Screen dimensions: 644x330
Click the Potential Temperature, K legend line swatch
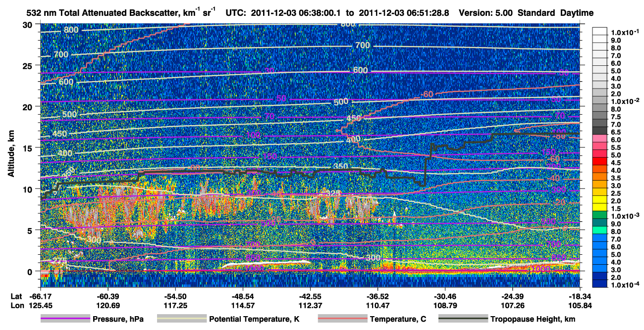(181, 319)
